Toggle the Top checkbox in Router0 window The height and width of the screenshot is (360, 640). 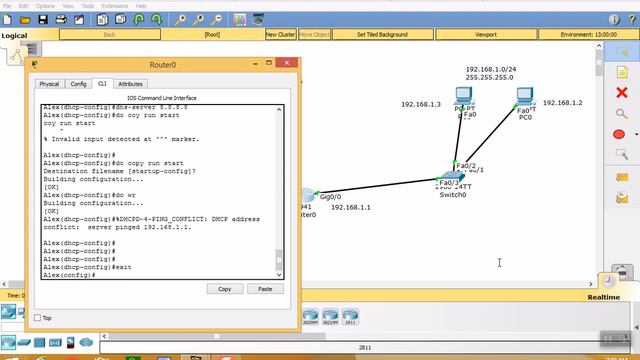(38, 318)
